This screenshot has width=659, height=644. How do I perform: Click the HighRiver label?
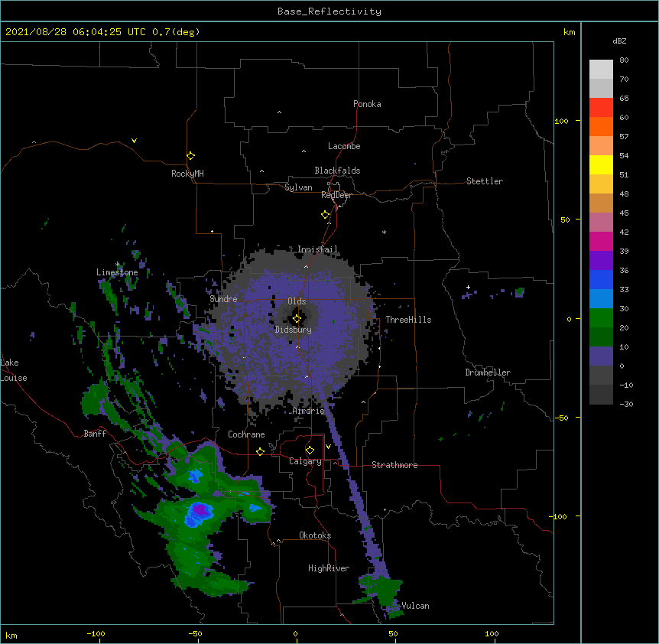tap(329, 568)
